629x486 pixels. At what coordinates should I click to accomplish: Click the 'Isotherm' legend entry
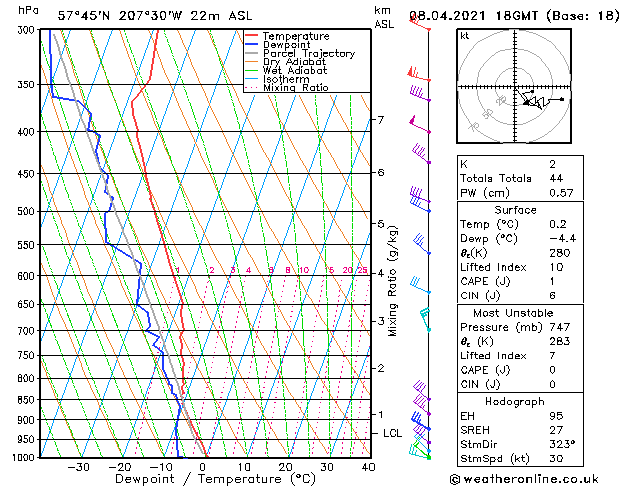coord(286,79)
